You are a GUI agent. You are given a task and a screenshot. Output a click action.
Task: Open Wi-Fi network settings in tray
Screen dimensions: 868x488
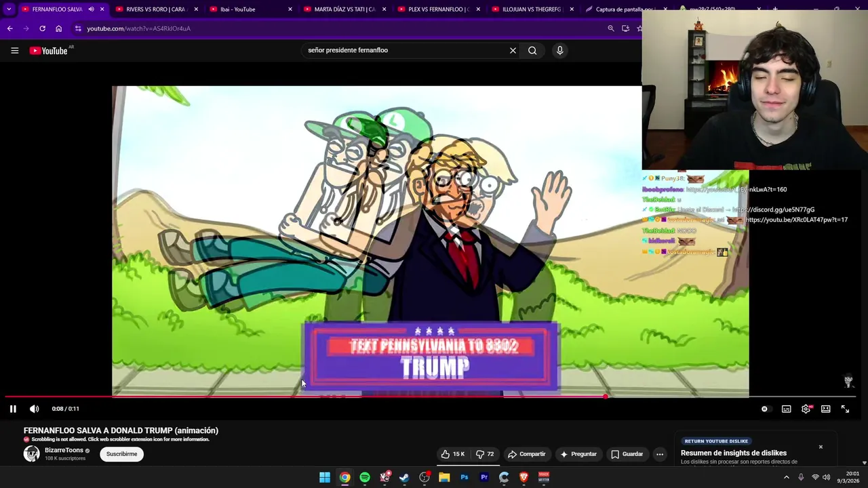[x=815, y=477]
